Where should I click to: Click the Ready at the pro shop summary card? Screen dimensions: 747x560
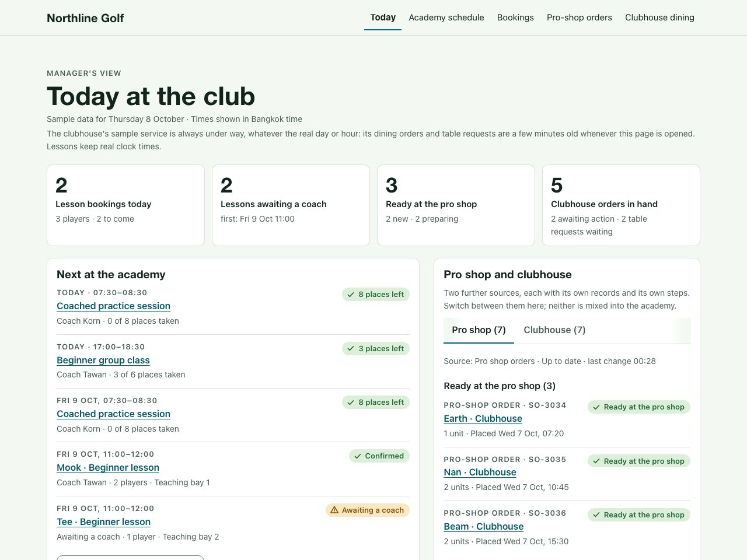[x=456, y=205]
